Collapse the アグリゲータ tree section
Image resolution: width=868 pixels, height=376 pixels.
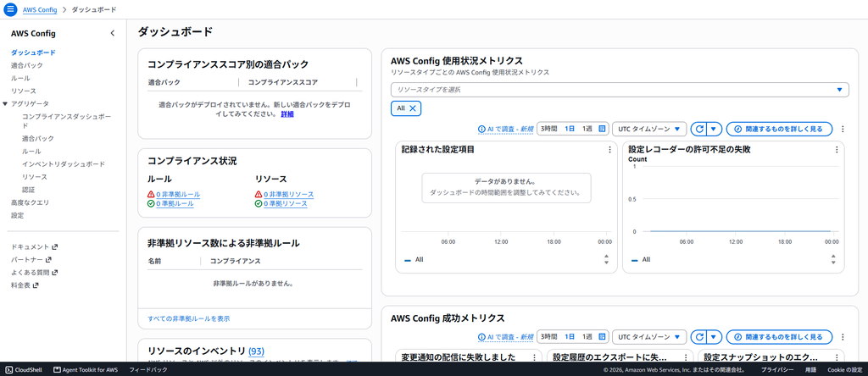(x=5, y=104)
